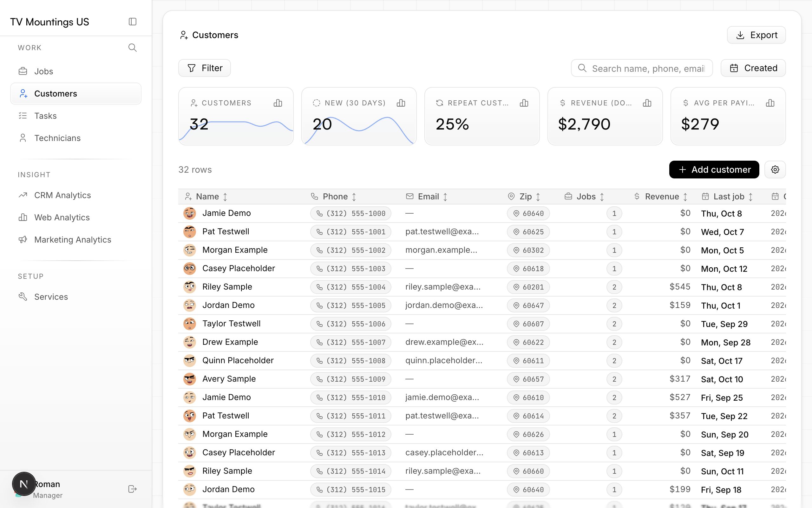812x508 pixels.
Task: Select Customers in sidebar
Action: point(76,94)
